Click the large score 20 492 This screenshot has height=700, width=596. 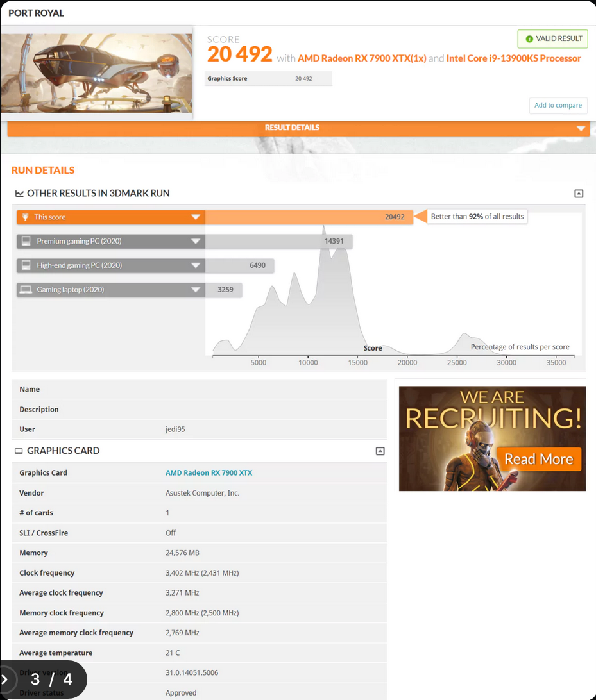point(239,54)
